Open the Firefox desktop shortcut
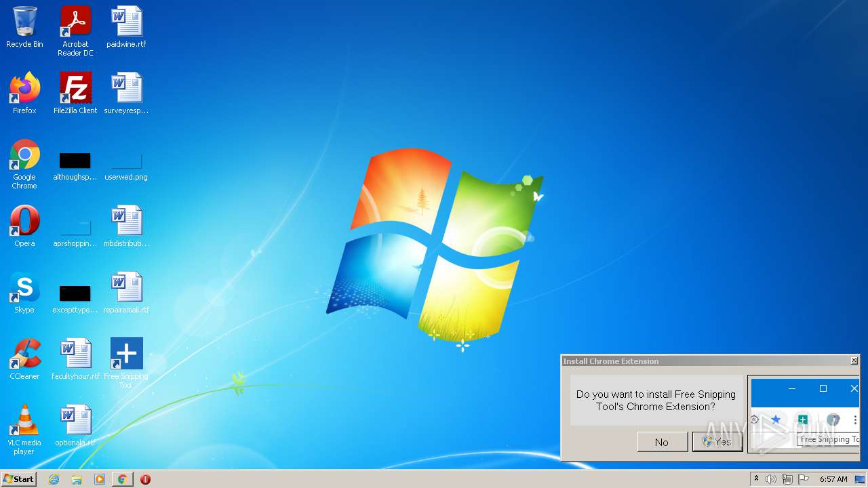This screenshot has width=868, height=488. [x=24, y=94]
